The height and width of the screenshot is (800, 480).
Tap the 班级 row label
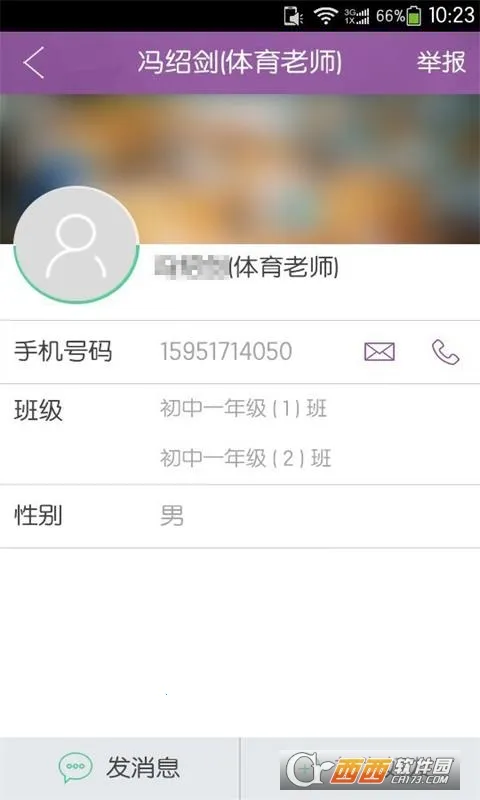coord(38,411)
